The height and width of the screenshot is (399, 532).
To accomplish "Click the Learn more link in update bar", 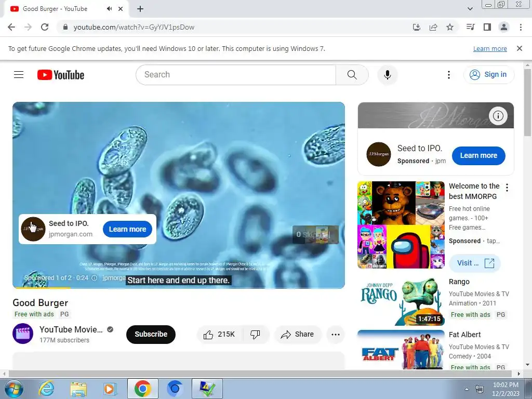I will tap(490, 48).
